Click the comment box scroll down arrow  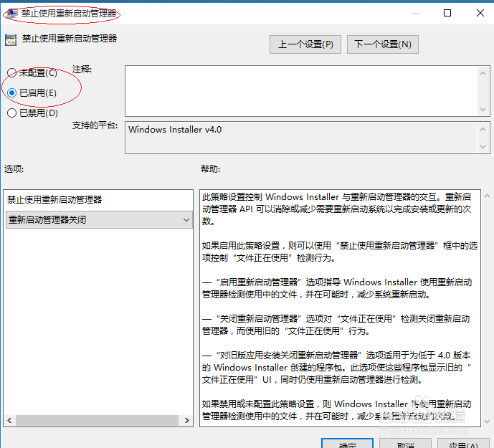[483, 110]
